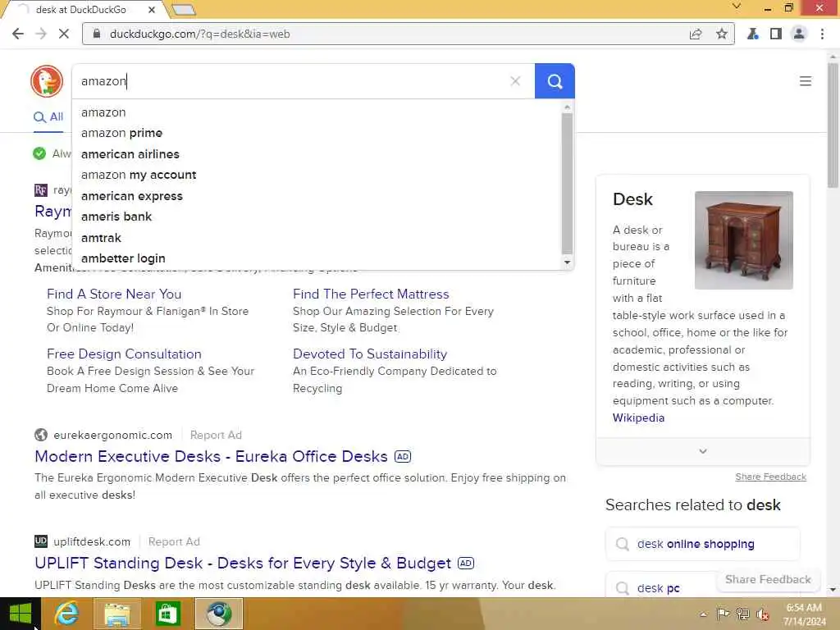The width and height of the screenshot is (840, 630).
Task: Clear the search box with the X
Action: (x=515, y=81)
